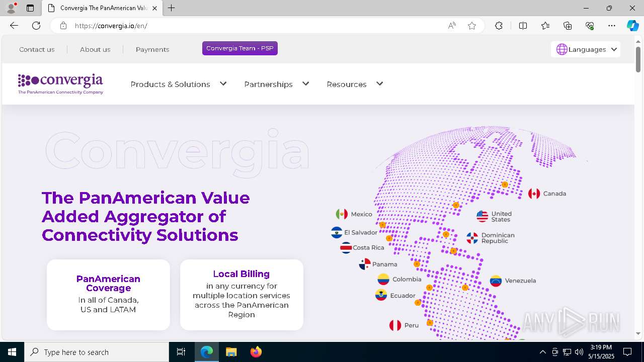Open tab actions menu icon
The image size is (644, 362).
coord(30,8)
